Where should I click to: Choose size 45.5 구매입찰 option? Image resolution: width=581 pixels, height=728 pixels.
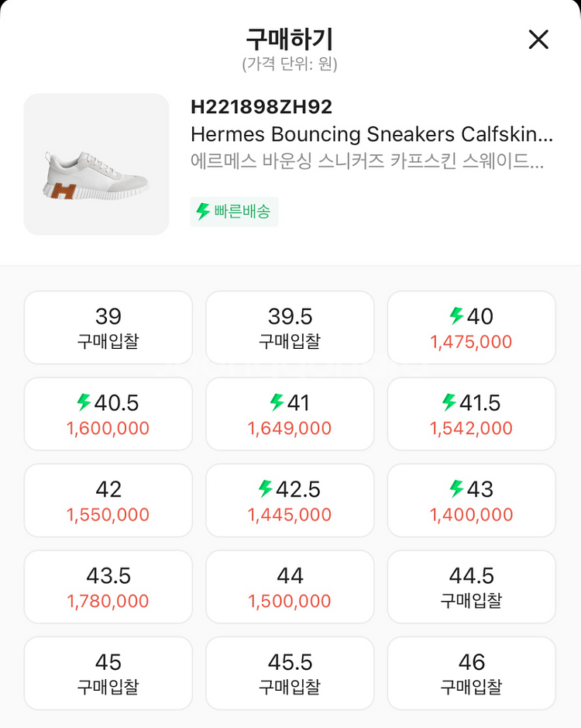tap(290, 674)
